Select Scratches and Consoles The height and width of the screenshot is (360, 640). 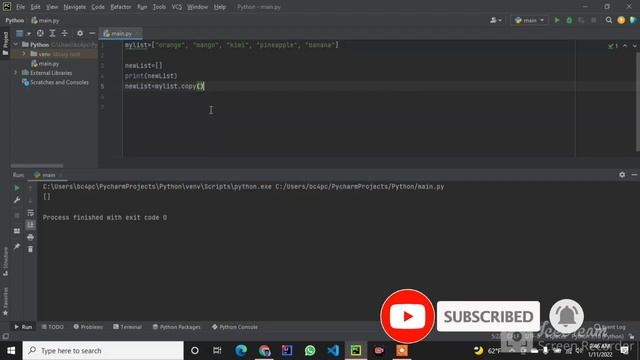pyautogui.click(x=55, y=82)
